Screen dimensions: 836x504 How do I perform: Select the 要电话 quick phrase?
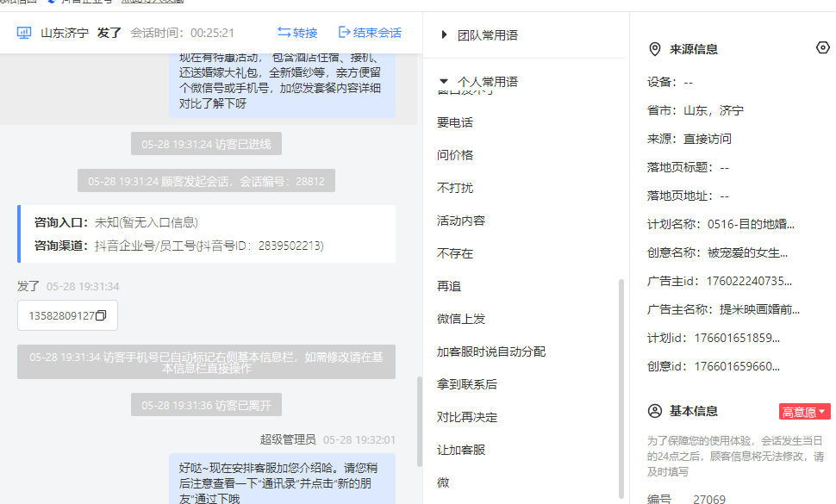(x=455, y=122)
